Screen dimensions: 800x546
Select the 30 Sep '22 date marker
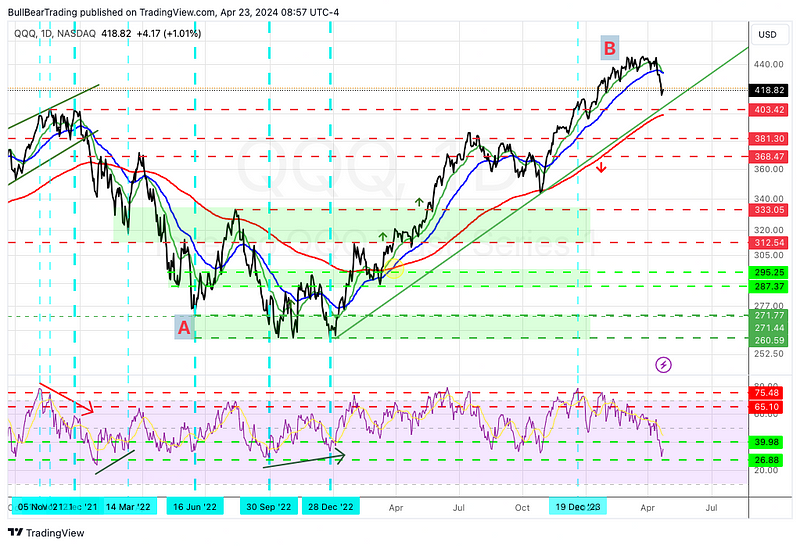point(268,507)
